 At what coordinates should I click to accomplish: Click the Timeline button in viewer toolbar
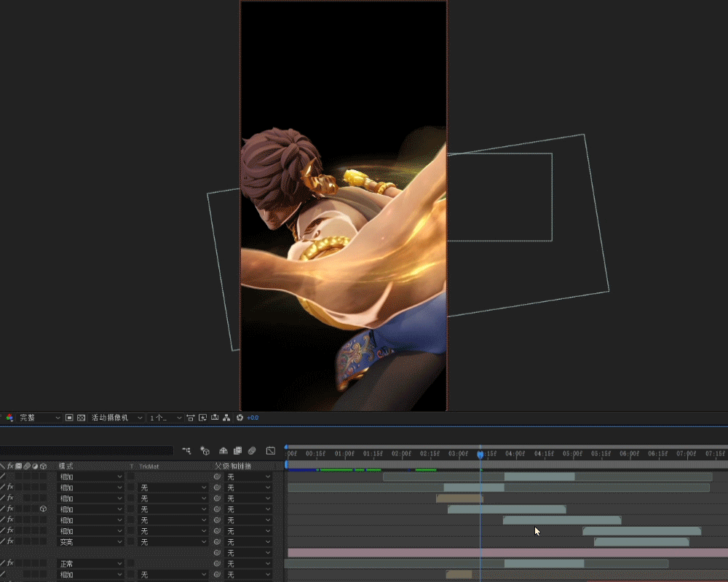[215, 418]
